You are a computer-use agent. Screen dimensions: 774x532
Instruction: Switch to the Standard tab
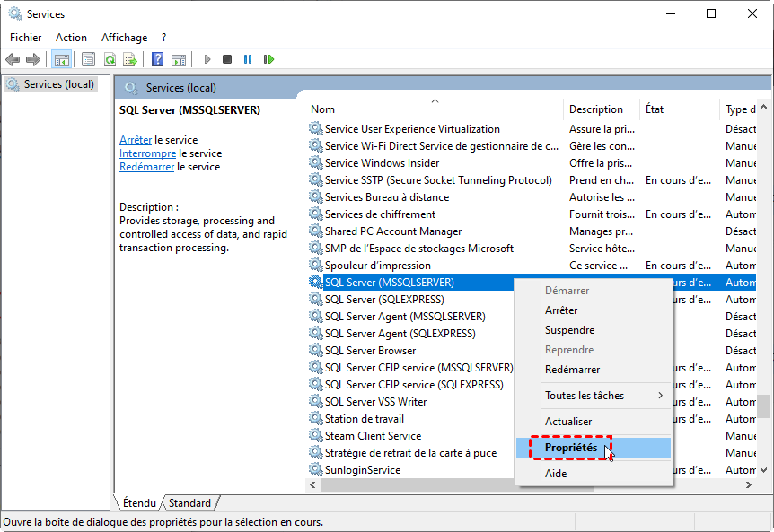pos(189,503)
